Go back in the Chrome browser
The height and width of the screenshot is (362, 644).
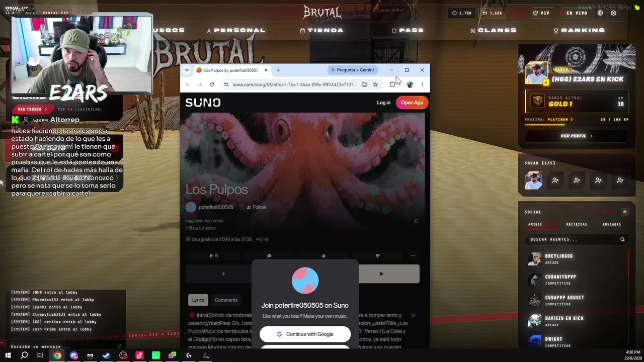click(x=188, y=84)
